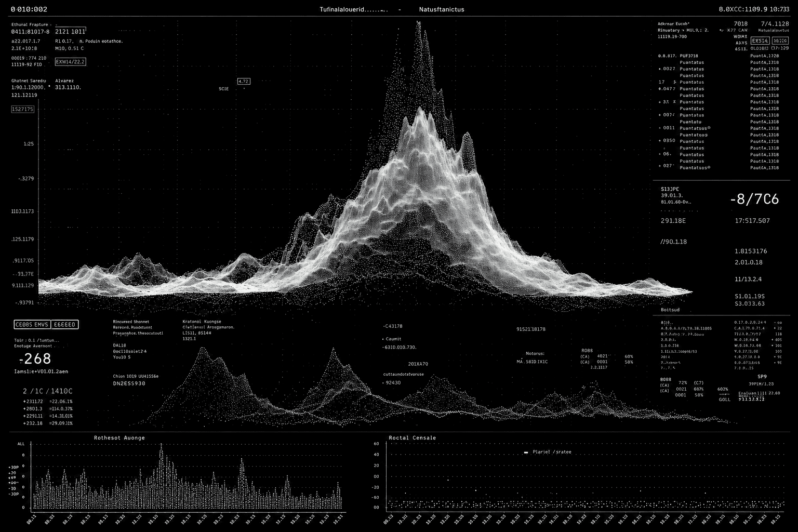The height and width of the screenshot is (532, 798).
Task: Click the a22.017.1.7 value
Action: (x=26, y=41)
